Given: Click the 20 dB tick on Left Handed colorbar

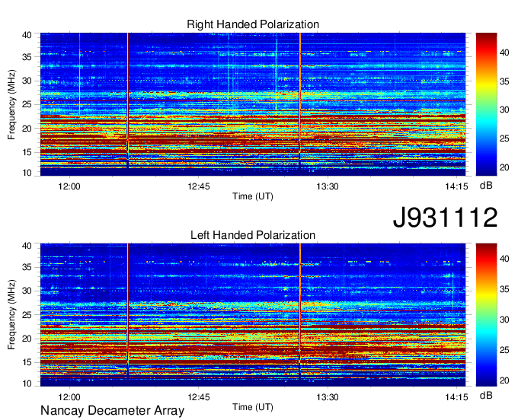Looking at the screenshot, I should point(504,380).
